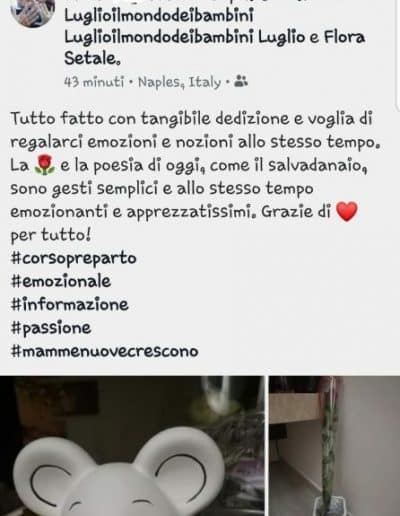Open the #informazione hashtag
The width and height of the screenshot is (400, 516).
[x=70, y=304]
